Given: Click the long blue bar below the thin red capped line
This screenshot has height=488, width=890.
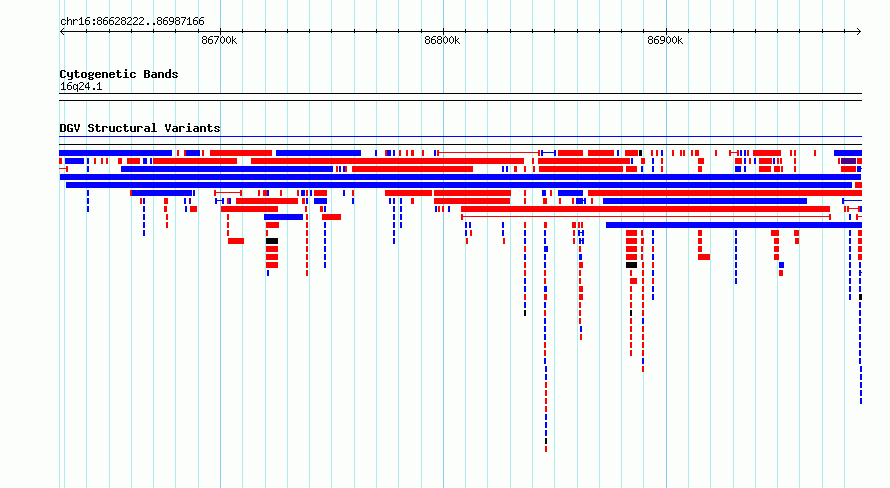Looking at the screenshot, I should [732, 225].
